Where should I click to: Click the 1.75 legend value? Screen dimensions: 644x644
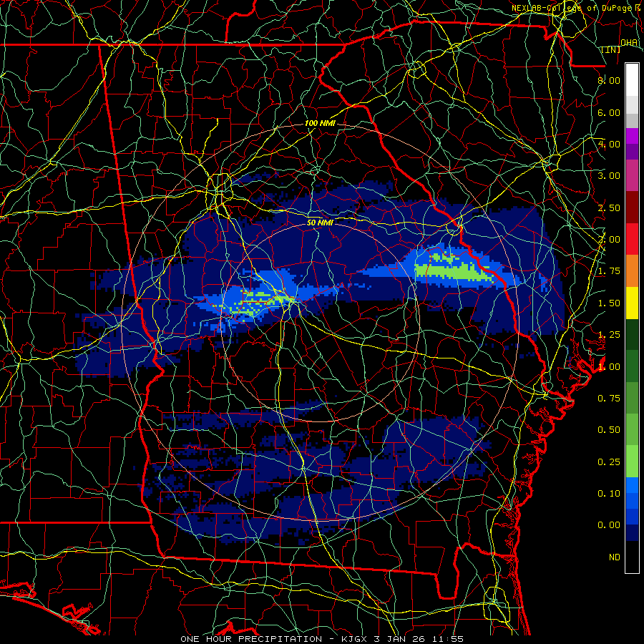tap(609, 271)
